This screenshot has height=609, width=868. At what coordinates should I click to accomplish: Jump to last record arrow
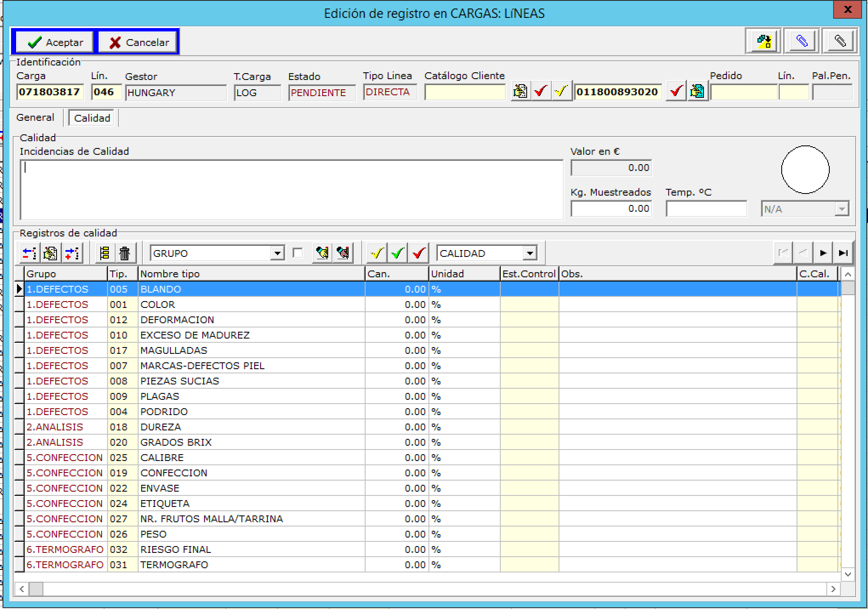(843, 253)
